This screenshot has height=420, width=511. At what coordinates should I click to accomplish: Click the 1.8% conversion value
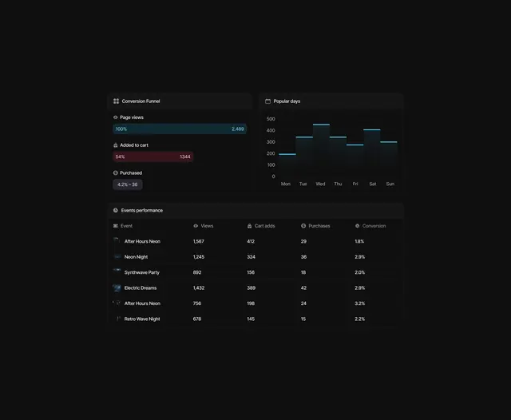[x=359, y=241]
